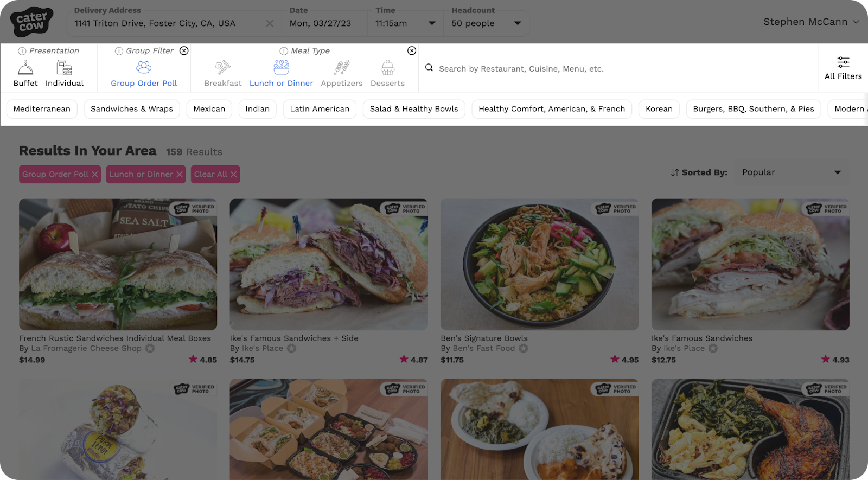Image resolution: width=868 pixels, height=480 pixels.
Task: Select the Individual presentation icon
Action: (x=64, y=68)
